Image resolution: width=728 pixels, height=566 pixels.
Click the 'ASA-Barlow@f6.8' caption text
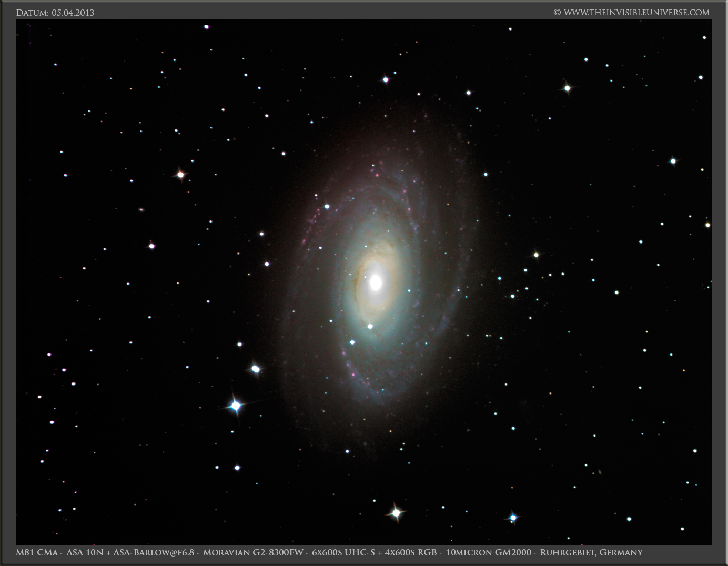(x=154, y=552)
